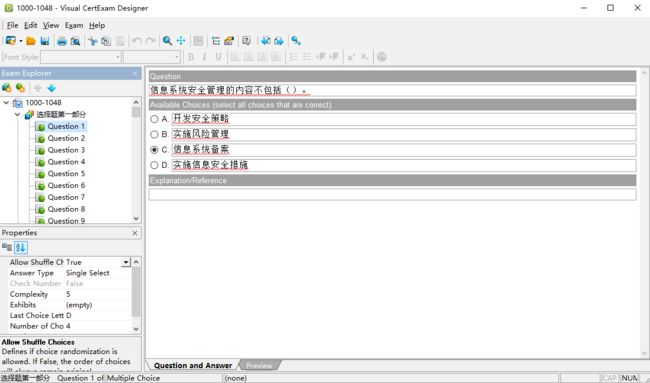Click the blue right arrow next icon
Image resolution: width=650 pixels, height=383 pixels.
pos(279,41)
